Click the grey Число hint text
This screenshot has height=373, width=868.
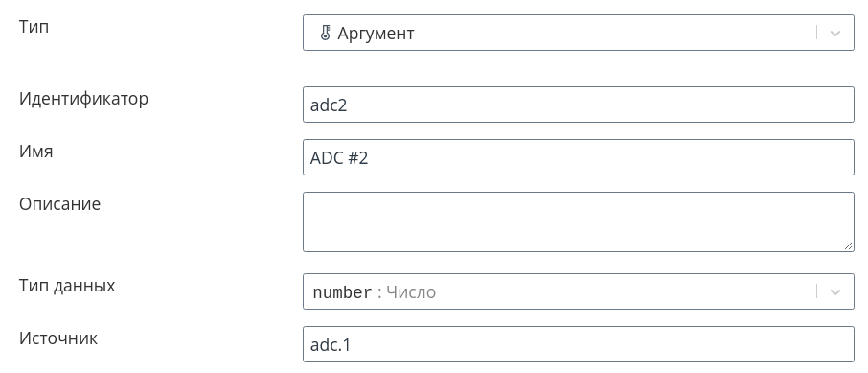411,292
